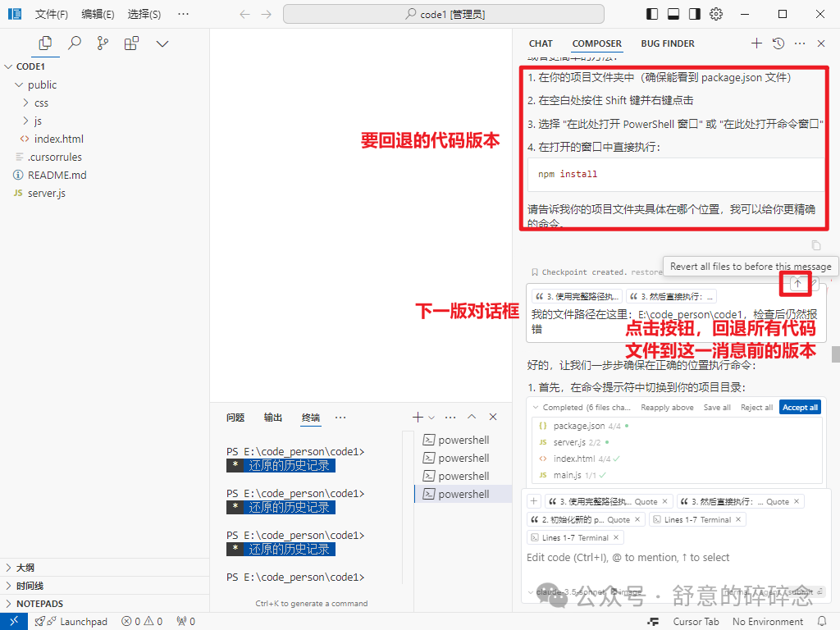This screenshot has width=840, height=630.
Task: Click the code1 command center search box
Action: pos(444,15)
